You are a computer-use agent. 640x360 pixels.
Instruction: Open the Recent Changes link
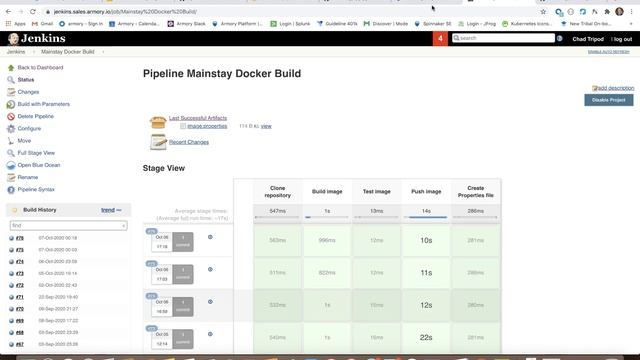coord(189,142)
